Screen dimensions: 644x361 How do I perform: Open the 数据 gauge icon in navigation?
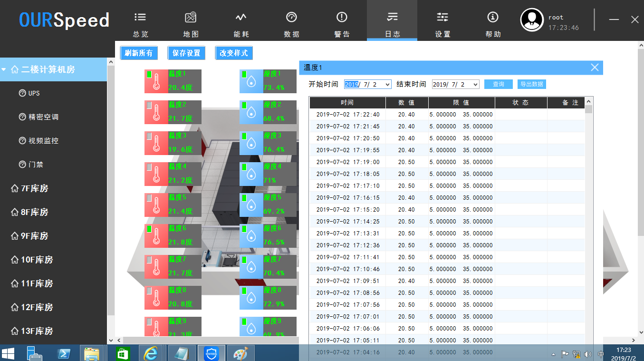point(291,18)
